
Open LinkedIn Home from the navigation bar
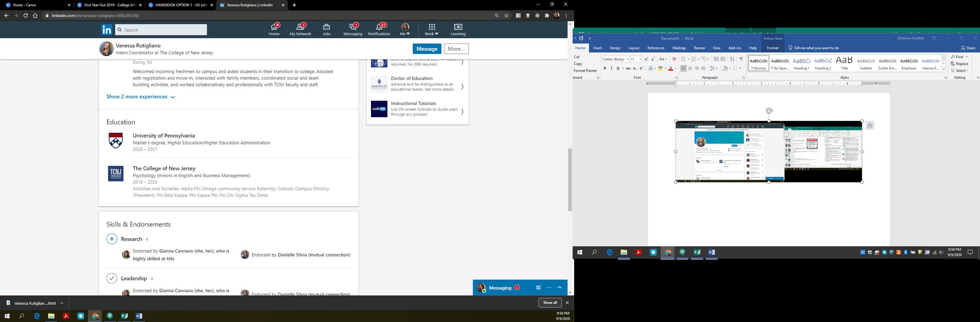point(274,29)
